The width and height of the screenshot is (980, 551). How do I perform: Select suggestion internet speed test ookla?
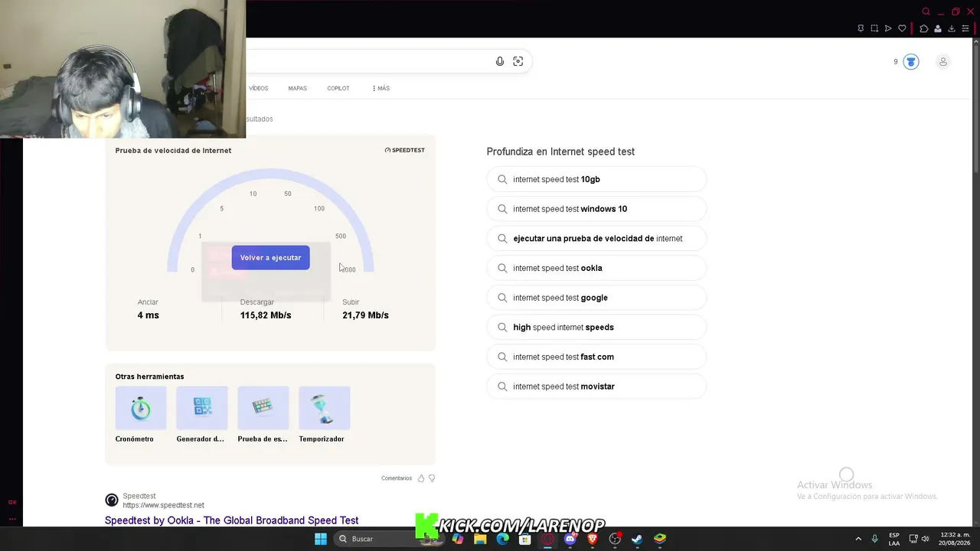pyautogui.click(x=596, y=268)
